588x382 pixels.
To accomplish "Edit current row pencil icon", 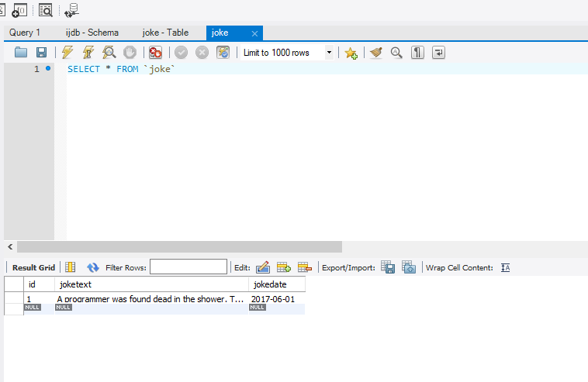I will click(x=263, y=267).
